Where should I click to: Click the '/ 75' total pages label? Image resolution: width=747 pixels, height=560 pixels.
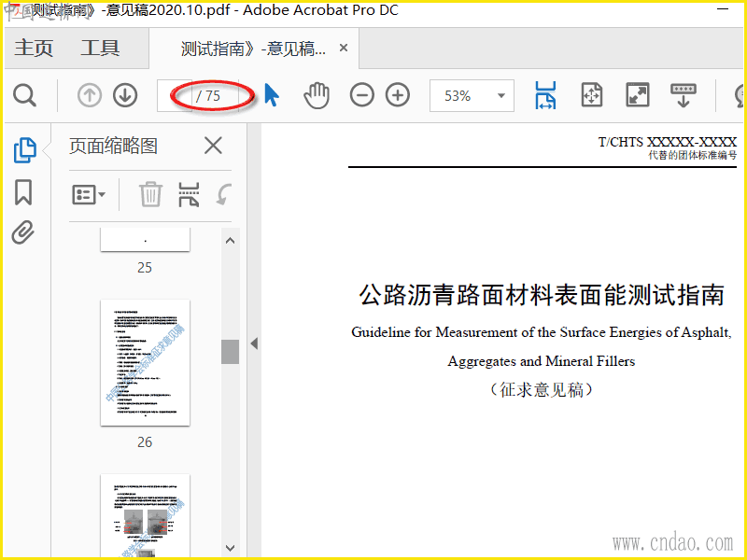208,96
